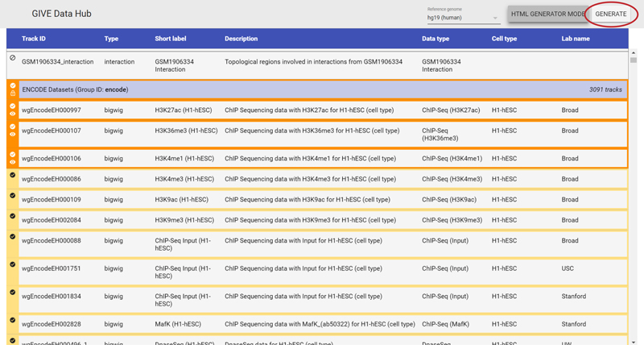Screen dimensions: 644x345
Task: Select track ID wgEncodeEH000997
Action: [52, 110]
